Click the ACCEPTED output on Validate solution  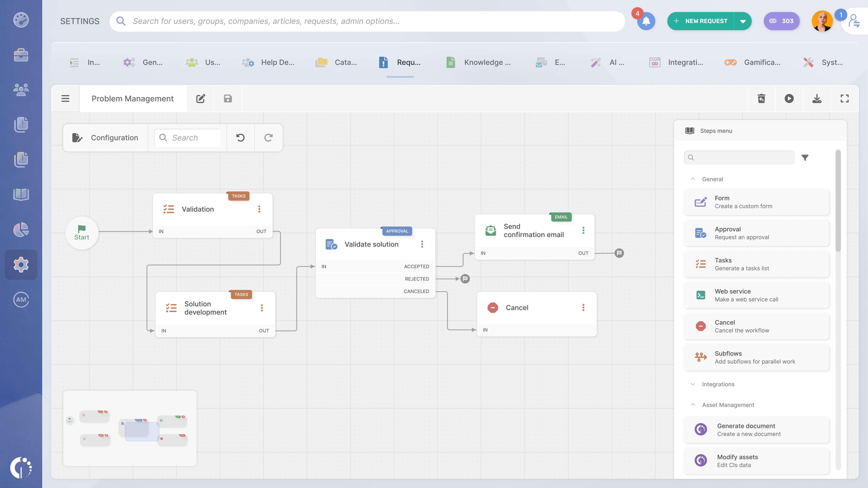click(416, 266)
